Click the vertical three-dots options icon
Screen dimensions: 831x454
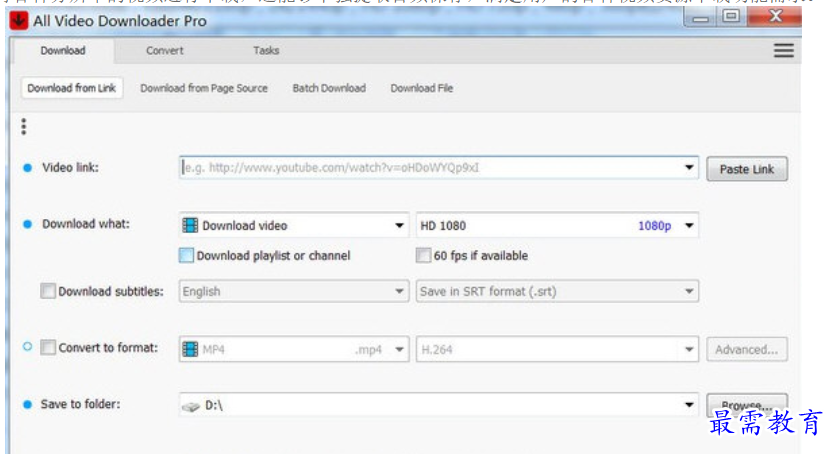click(x=23, y=127)
